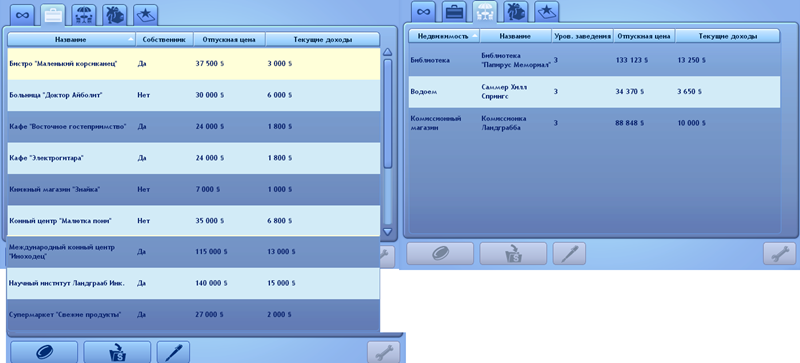
Task: Sort by the Недвижимость column header
Action: 444,36
